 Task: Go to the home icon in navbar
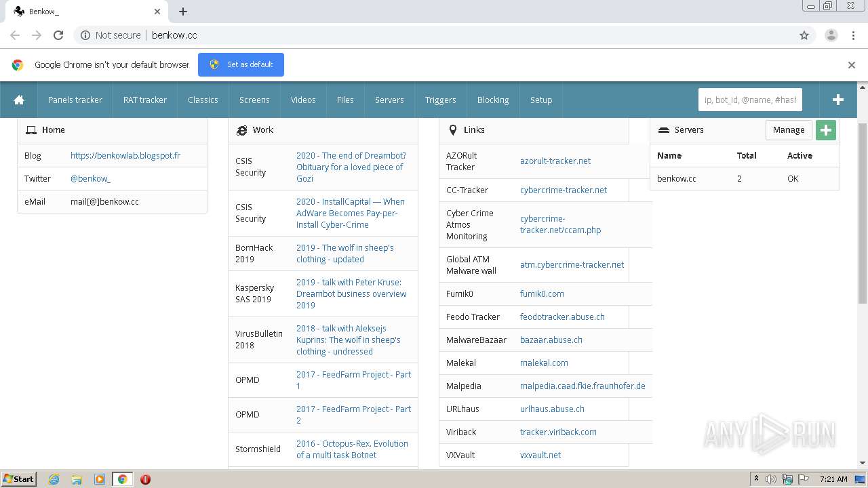[19, 100]
